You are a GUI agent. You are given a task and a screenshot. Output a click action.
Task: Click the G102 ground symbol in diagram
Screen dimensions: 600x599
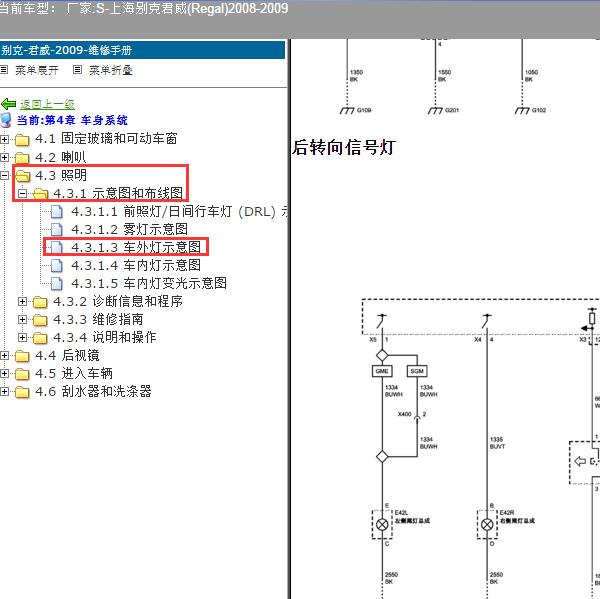pos(522,110)
